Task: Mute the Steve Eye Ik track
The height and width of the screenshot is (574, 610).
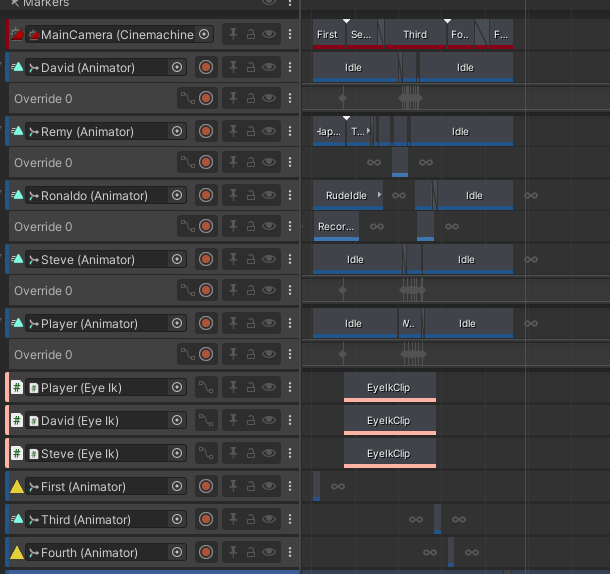Action: click(269, 453)
